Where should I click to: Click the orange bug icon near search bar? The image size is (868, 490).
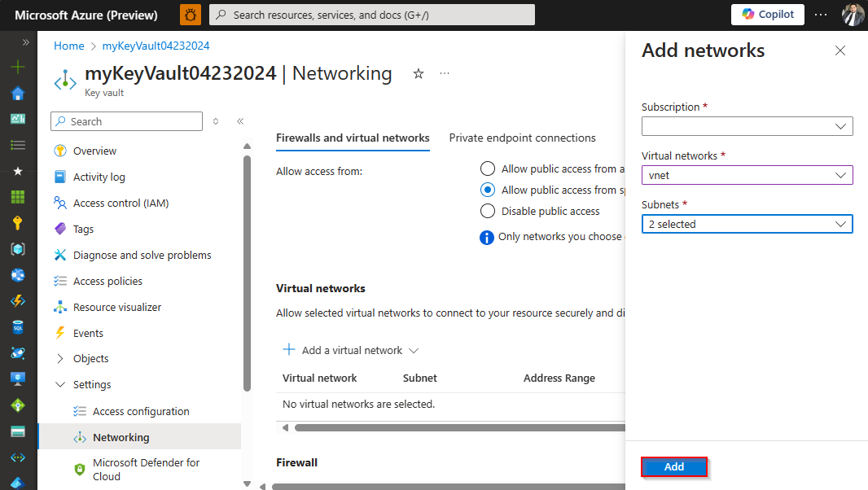tap(190, 14)
